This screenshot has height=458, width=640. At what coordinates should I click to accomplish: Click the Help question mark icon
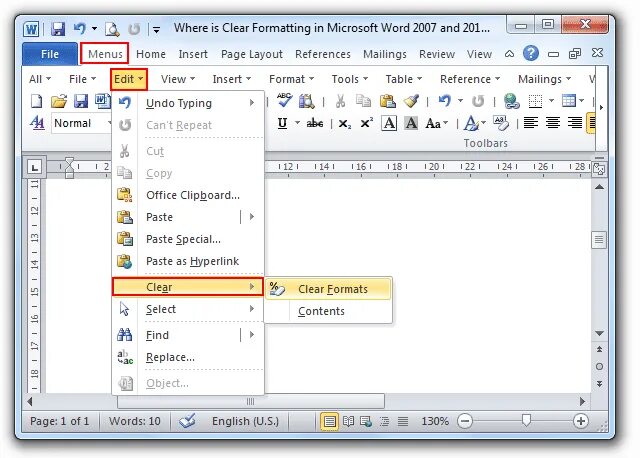[x=531, y=53]
